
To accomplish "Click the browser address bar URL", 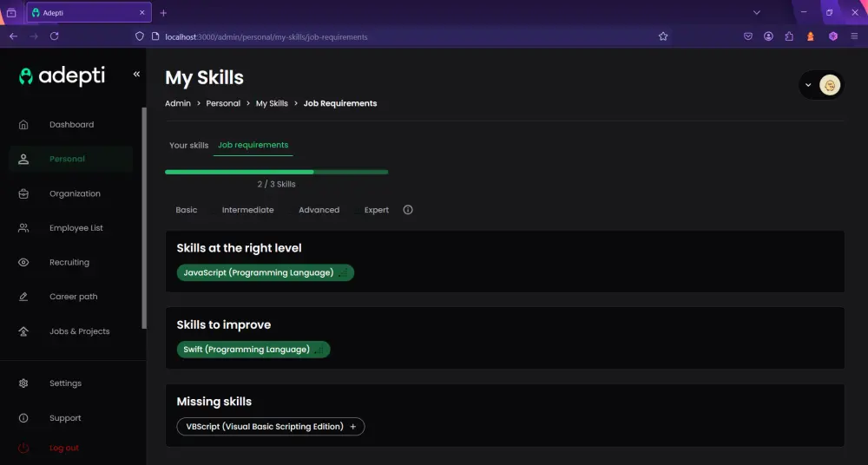I will 266,37.
